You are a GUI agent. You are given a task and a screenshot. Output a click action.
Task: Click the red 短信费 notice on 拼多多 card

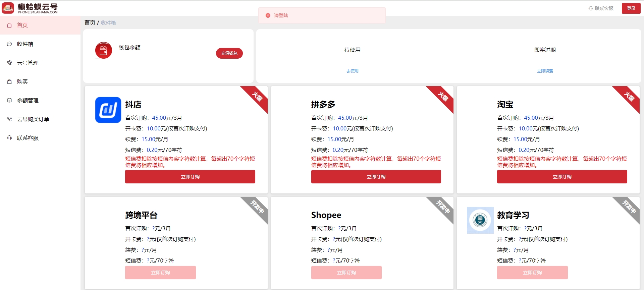coord(376,162)
